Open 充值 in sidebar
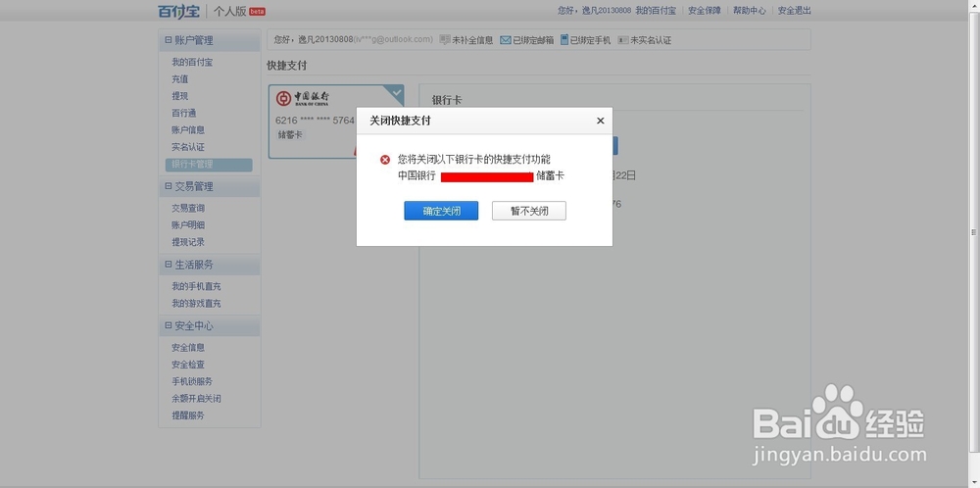The width and height of the screenshot is (980, 488). pyautogui.click(x=180, y=79)
